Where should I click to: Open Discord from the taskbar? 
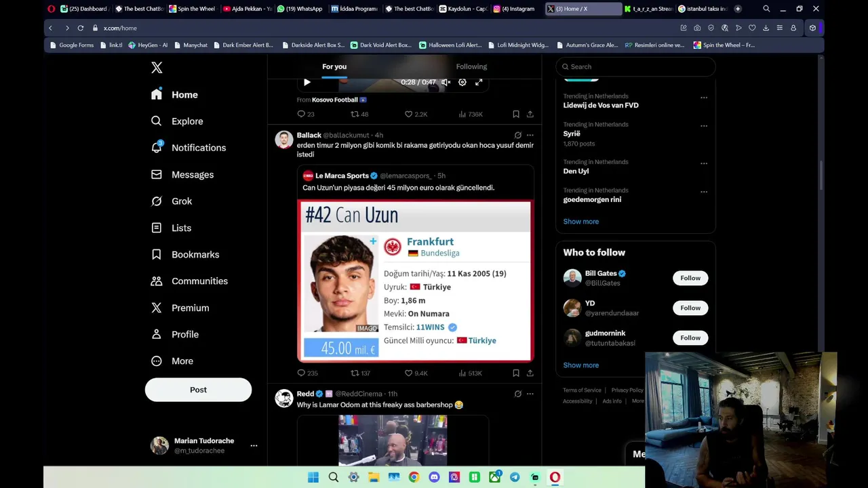point(434,477)
